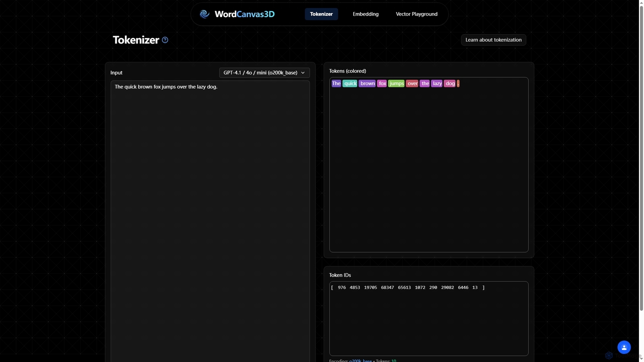
Task: Click the 'over' colored token
Action: click(413, 83)
